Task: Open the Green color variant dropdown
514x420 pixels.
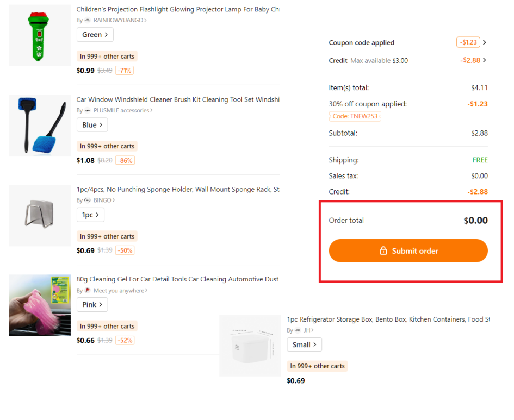Action: 95,35
